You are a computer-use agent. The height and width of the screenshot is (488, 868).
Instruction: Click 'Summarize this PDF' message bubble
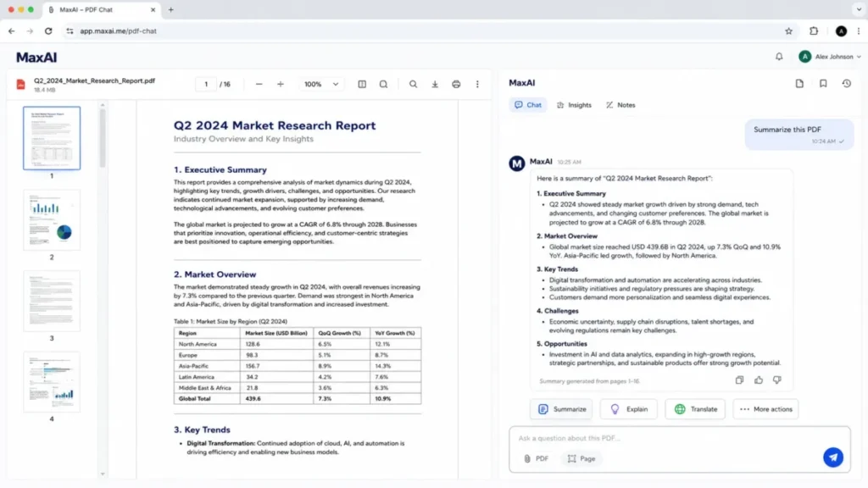pyautogui.click(x=798, y=135)
